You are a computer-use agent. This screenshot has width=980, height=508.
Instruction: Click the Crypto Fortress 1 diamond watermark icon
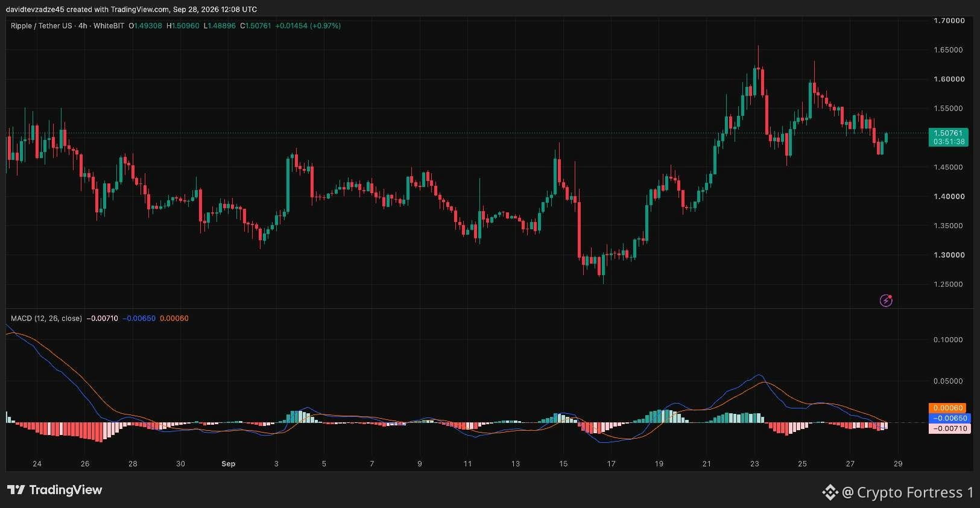tap(830, 492)
